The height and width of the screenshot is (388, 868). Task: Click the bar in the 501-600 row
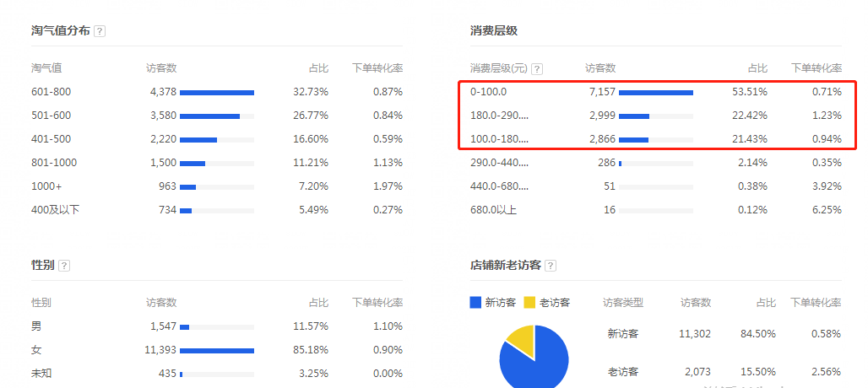tap(217, 116)
